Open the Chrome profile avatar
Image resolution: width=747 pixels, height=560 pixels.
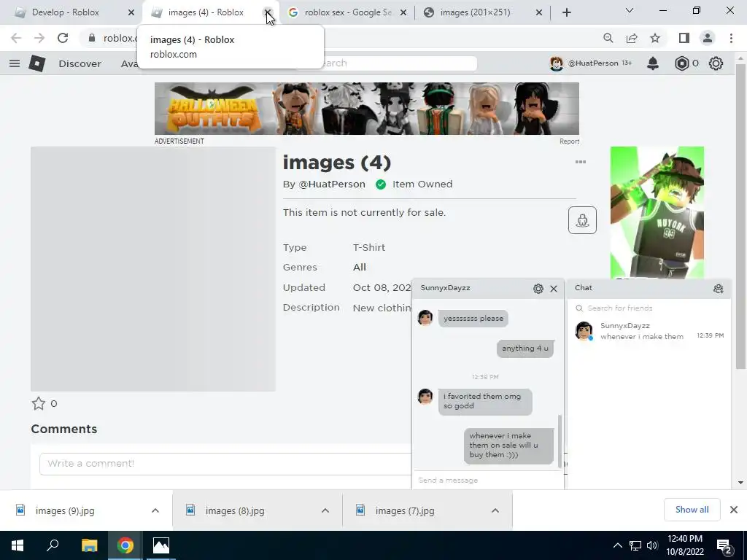pyautogui.click(x=708, y=38)
